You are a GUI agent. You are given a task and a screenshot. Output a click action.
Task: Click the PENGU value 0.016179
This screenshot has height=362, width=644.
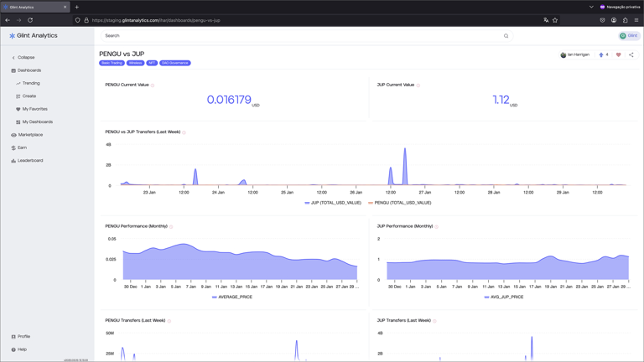coord(229,100)
